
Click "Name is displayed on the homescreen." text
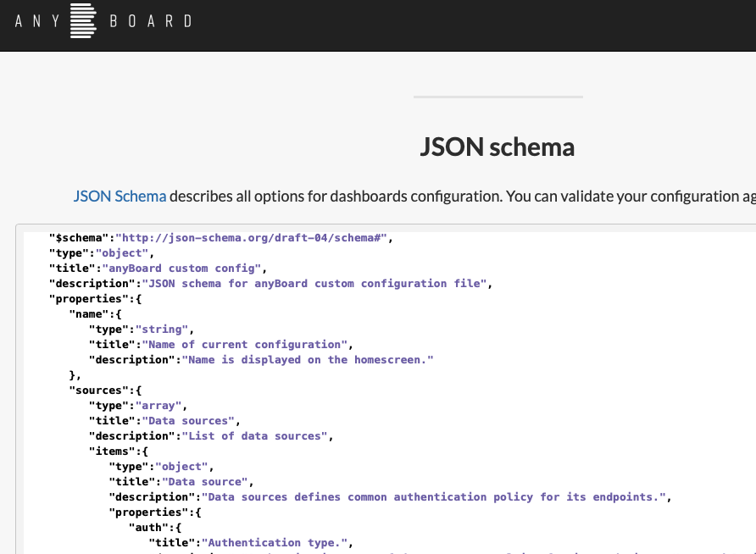coord(308,359)
